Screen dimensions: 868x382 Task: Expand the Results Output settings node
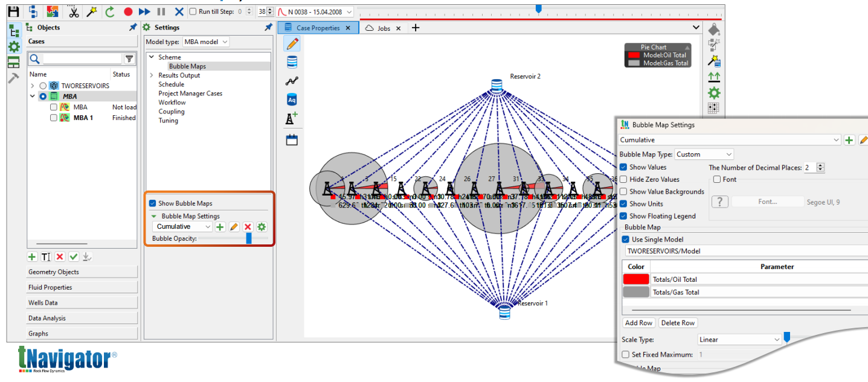click(152, 75)
